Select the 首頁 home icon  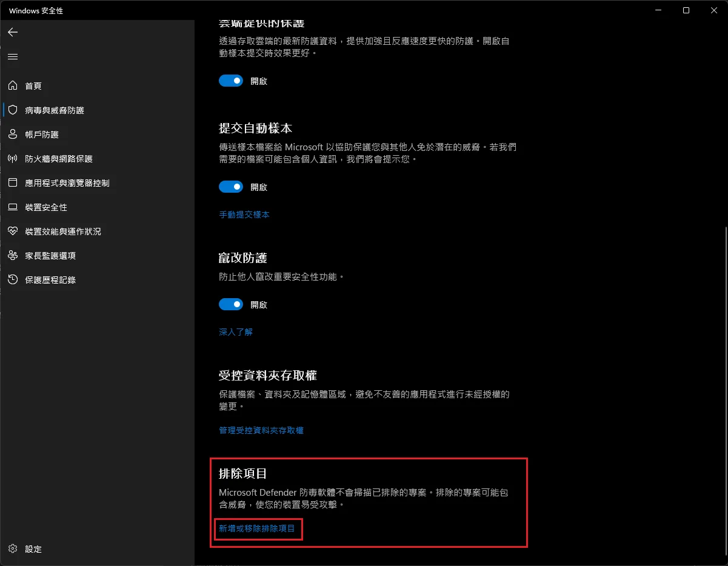click(13, 86)
